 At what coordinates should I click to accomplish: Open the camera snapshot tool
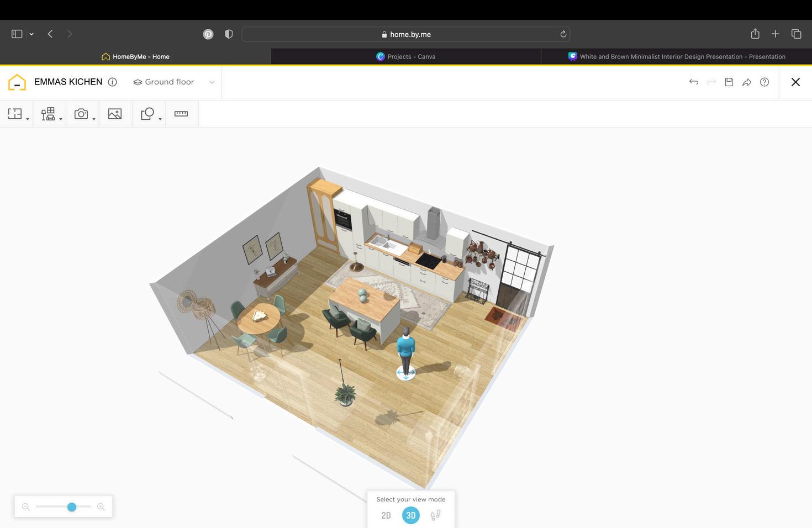click(81, 114)
